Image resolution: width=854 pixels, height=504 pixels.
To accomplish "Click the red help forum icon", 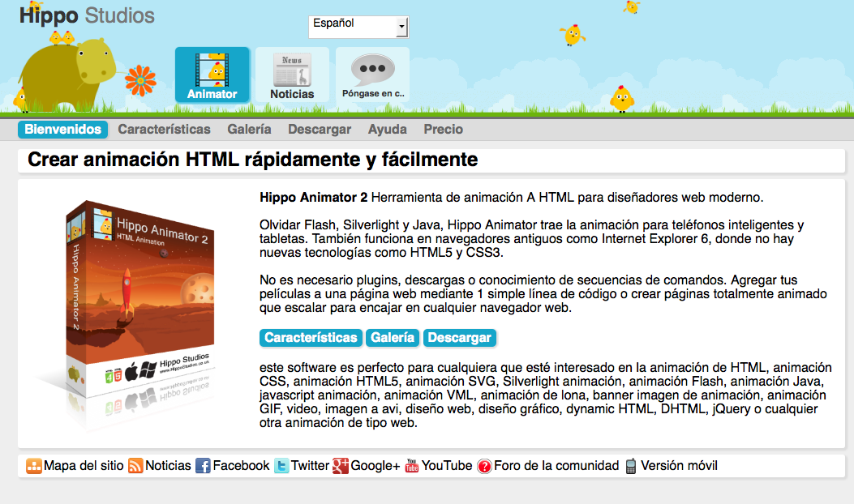I will 484,467.
